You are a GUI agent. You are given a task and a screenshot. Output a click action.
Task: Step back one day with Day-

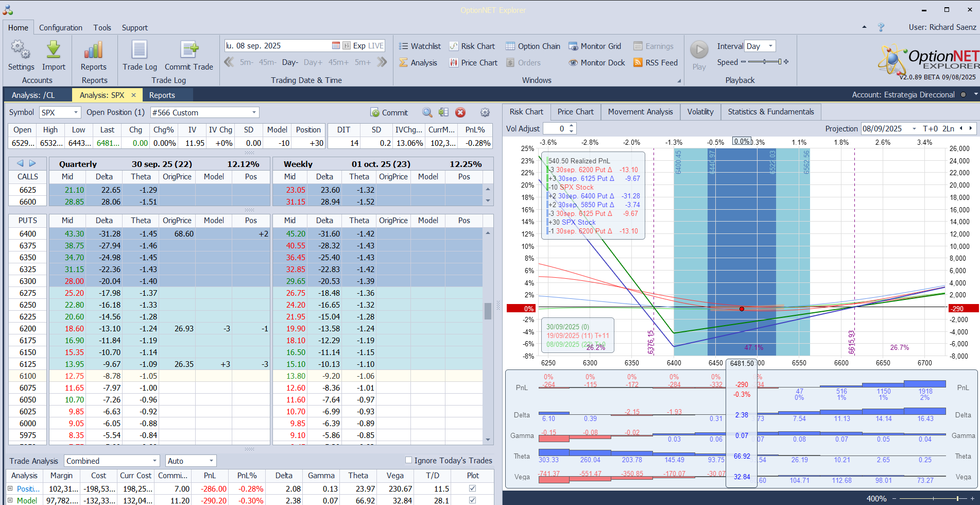(290, 62)
